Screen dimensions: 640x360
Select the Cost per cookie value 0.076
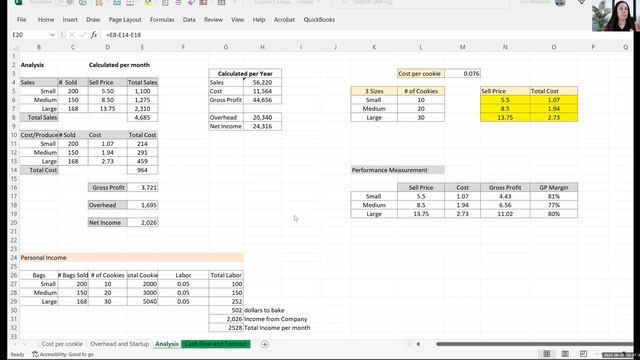pyautogui.click(x=462, y=73)
